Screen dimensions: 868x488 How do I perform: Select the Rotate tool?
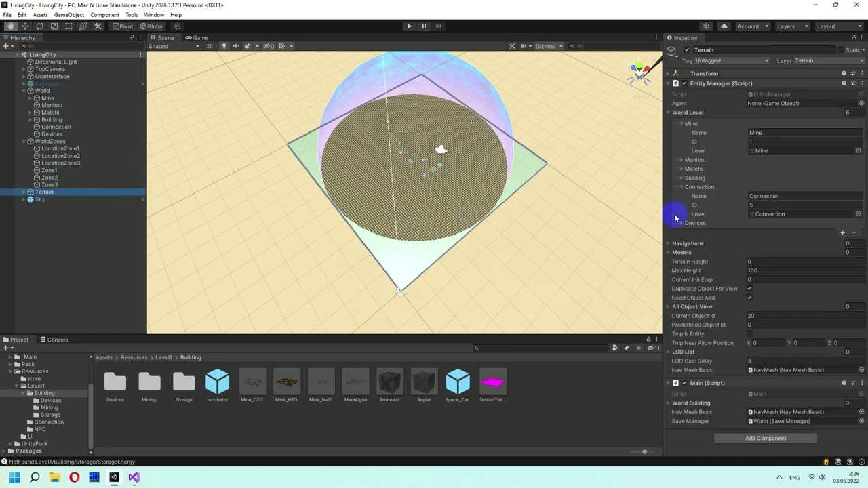[39, 26]
